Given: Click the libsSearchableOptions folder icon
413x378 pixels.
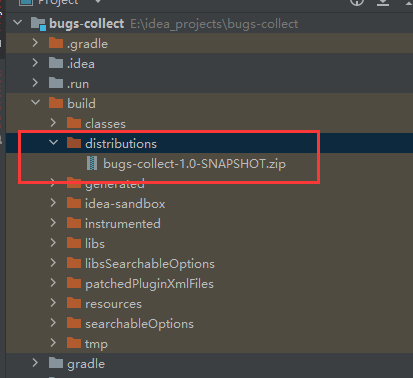Looking at the screenshot, I should [x=74, y=263].
